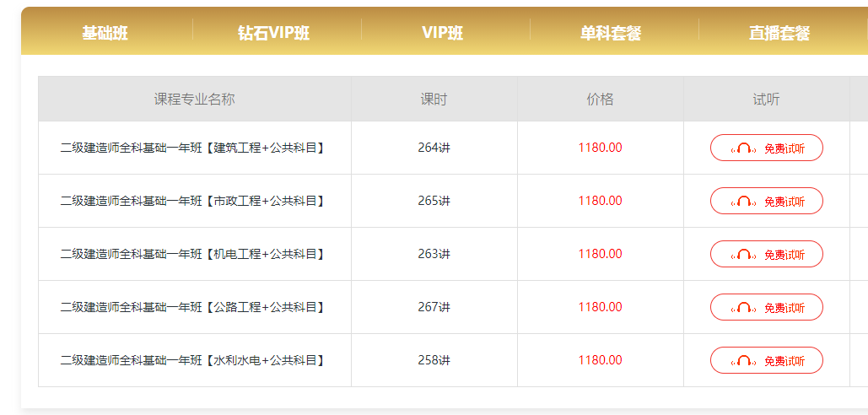Open course 二级建造师全科基础一年班【建筑工程+公共科目】

click(x=192, y=148)
